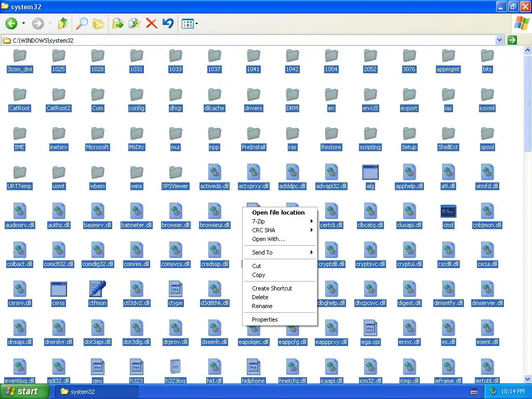Select the CatRoot2 folder

(x=58, y=95)
